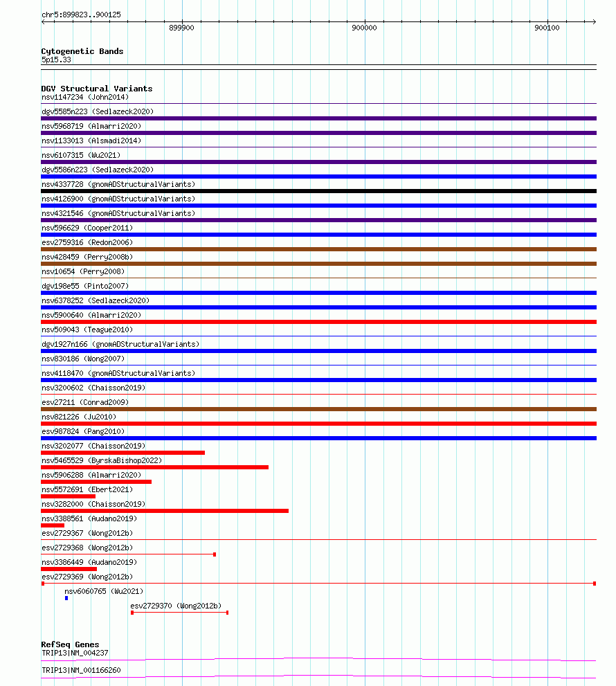Open nsv4126900 gnomAD variant label
This screenshot has width=616, height=686.
118,199
